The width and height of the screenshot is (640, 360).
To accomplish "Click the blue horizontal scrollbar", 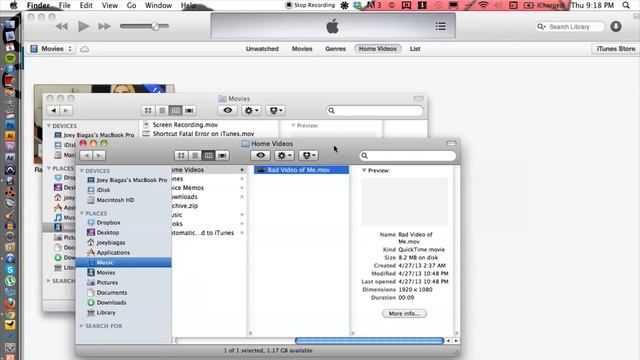I will tap(369, 340).
